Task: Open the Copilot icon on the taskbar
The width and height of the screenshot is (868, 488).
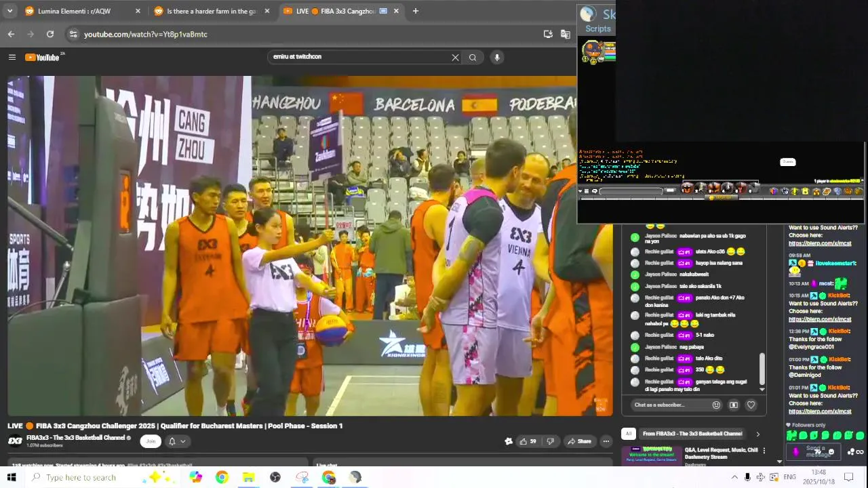Action: tap(195, 477)
